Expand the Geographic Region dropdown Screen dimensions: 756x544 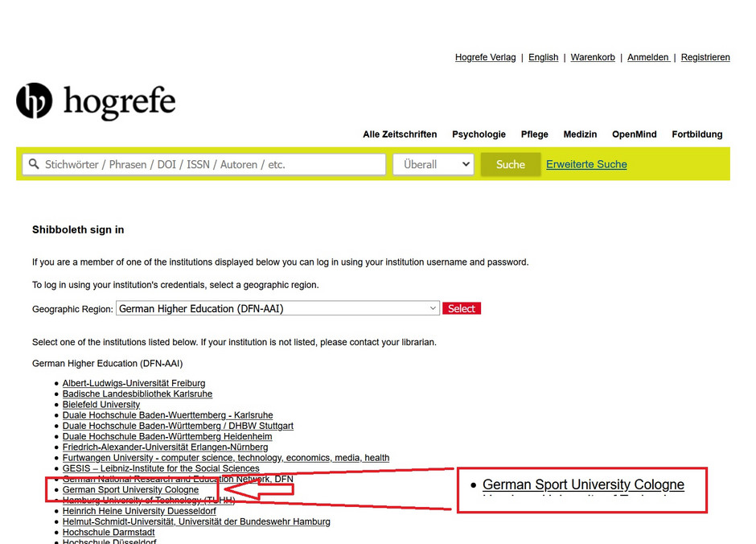277,309
